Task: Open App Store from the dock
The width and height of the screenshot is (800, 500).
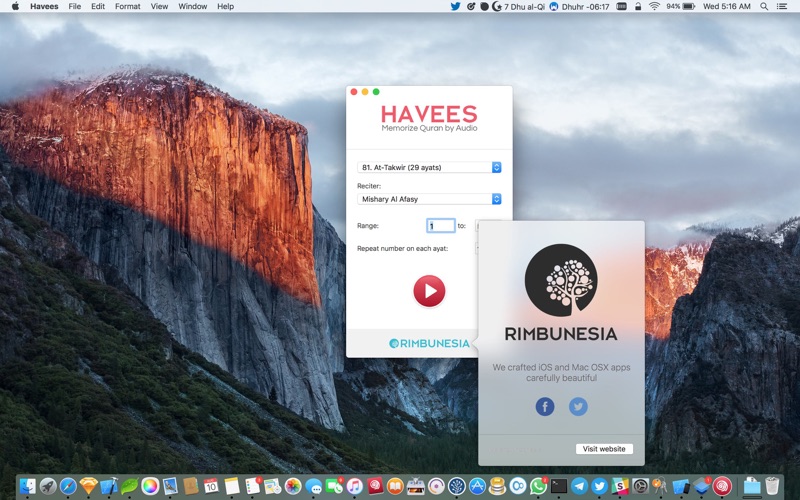Action: [x=477, y=486]
